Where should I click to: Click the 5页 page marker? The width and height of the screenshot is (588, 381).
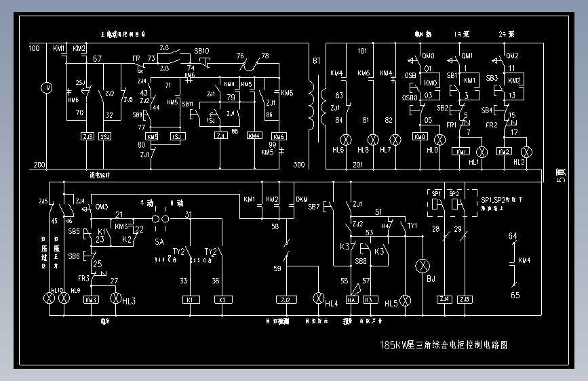pyautogui.click(x=561, y=175)
